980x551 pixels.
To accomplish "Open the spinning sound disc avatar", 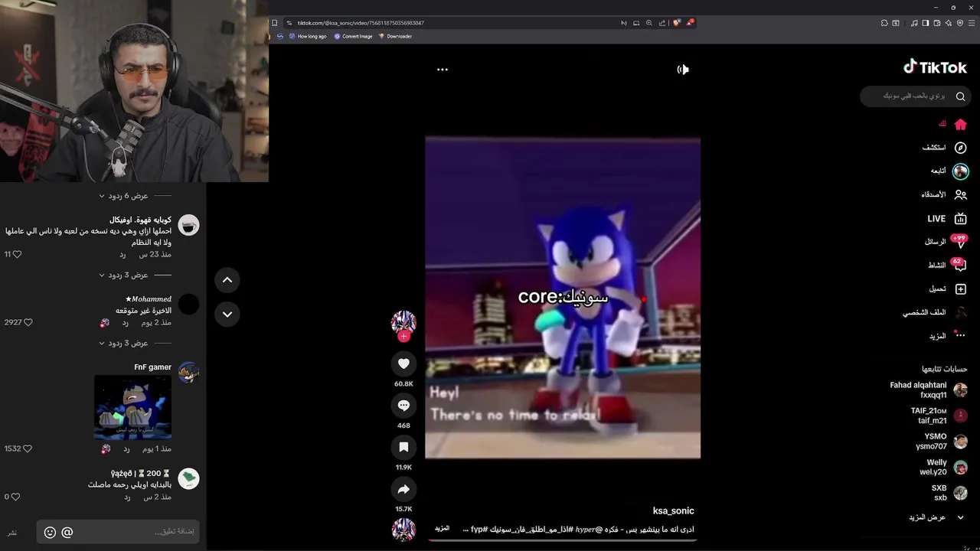I will 403,530.
